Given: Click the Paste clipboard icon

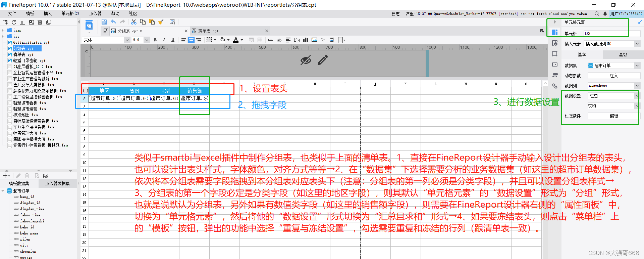Looking at the screenshot, I should (152, 22).
